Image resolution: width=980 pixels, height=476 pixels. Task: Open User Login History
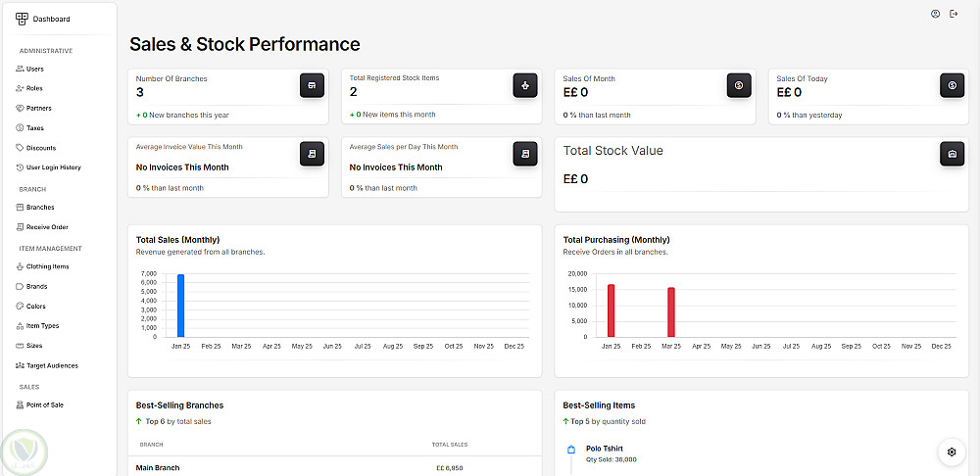[53, 167]
